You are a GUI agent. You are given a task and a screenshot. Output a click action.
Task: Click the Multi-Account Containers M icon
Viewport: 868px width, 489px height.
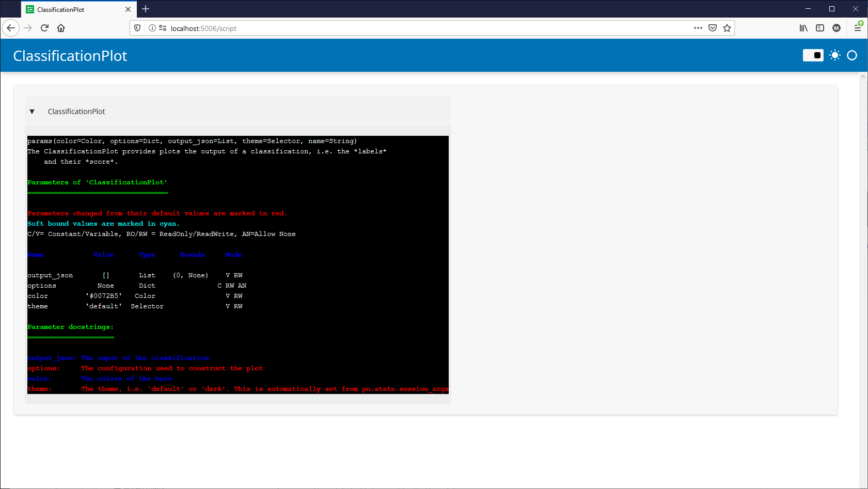837,28
